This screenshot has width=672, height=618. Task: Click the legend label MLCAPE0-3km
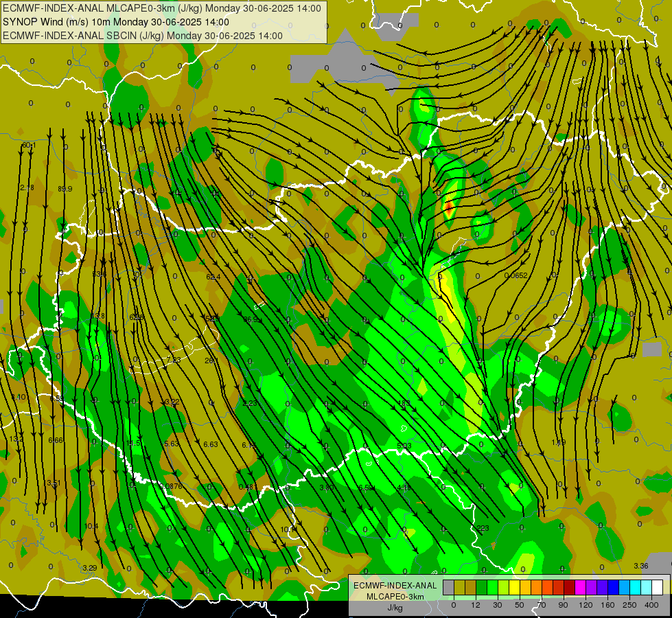395,597
